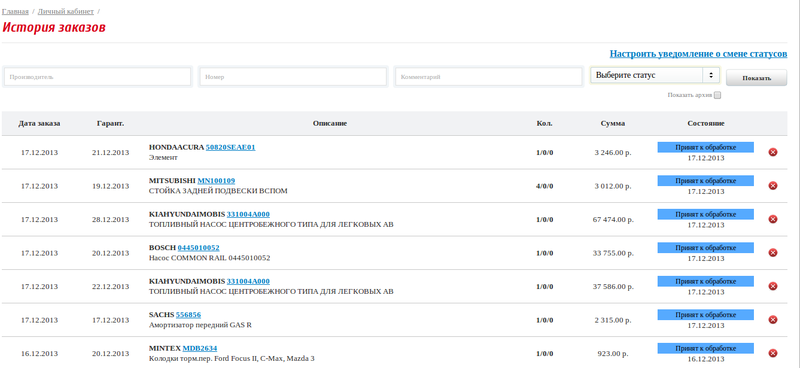Select description Амортизатор передний GAS R
Screen dimensions: 800x368
(200, 325)
